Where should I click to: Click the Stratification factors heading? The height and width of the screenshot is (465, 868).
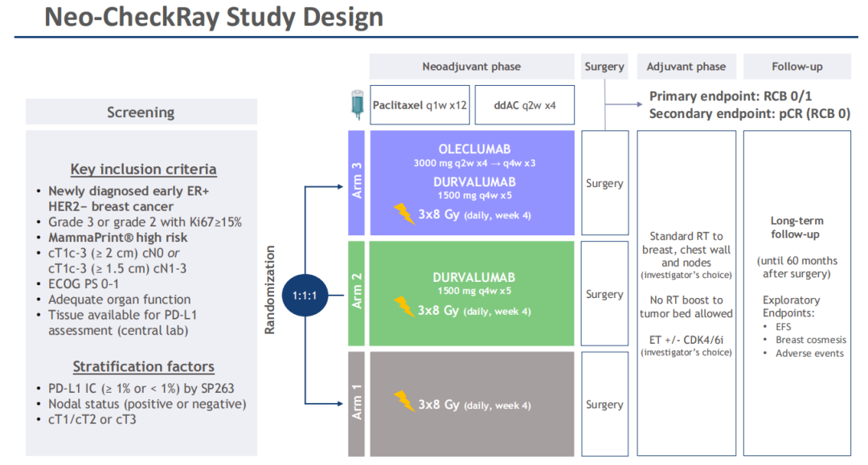point(143,367)
